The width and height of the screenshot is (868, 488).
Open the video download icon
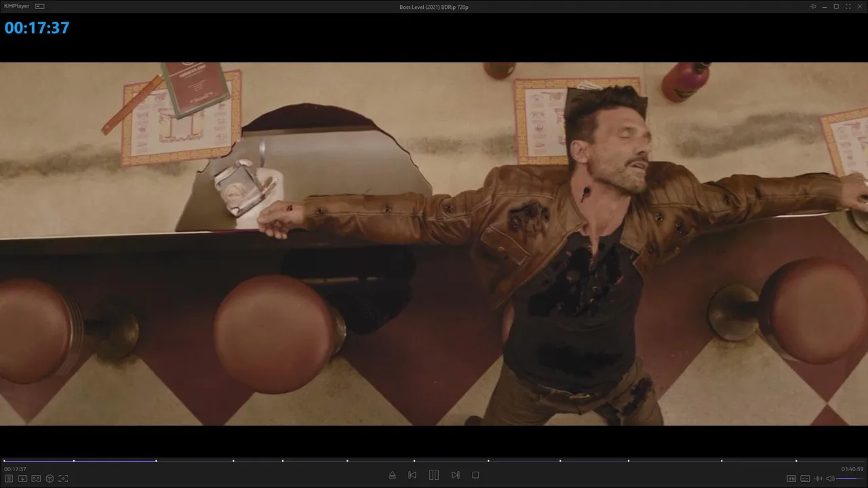click(22, 479)
